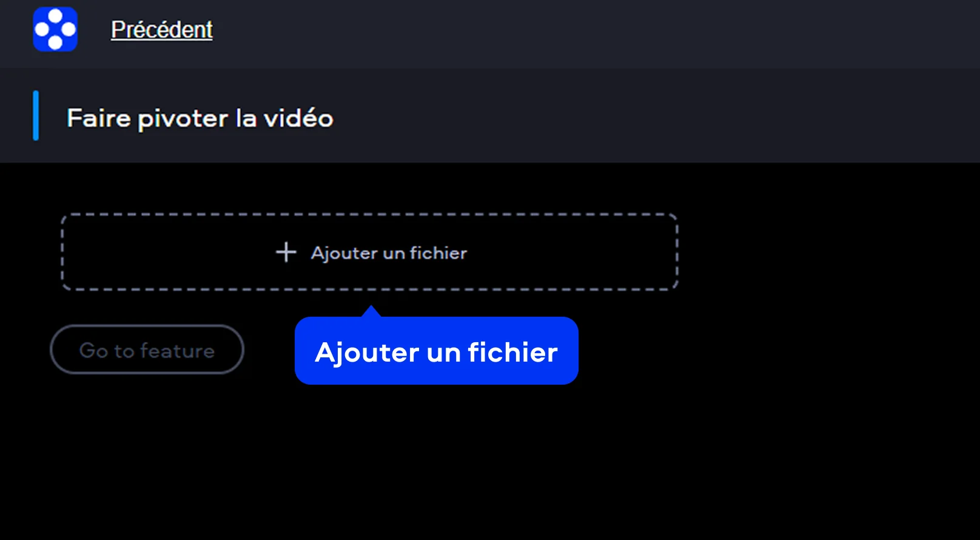980x540 pixels.
Task: Click the right side of the dashed drop zone
Action: coord(576,252)
